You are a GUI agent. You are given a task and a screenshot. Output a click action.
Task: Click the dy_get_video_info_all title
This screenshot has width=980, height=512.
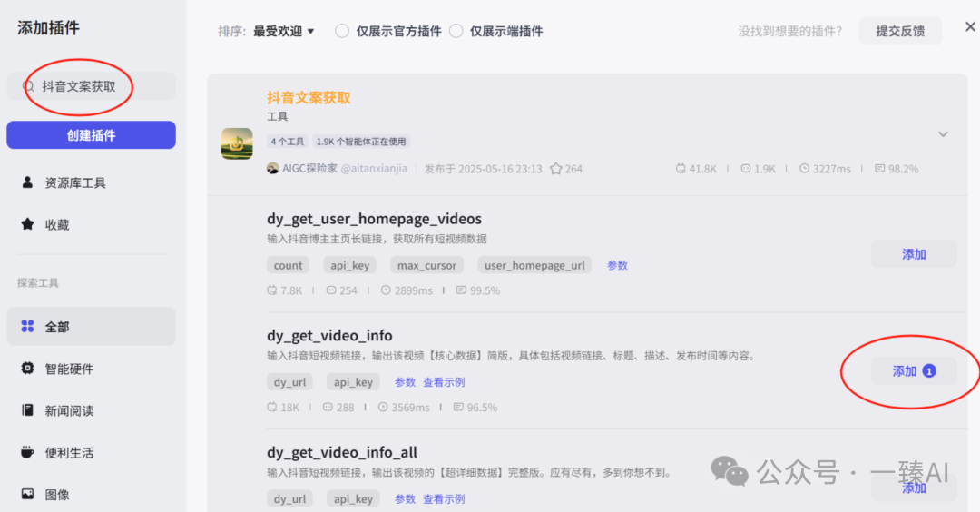pos(342,452)
